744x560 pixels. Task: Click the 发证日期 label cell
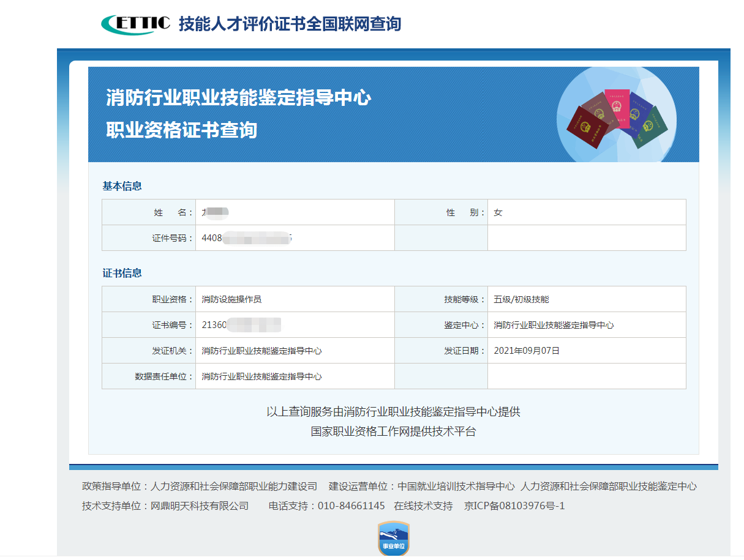tap(441, 351)
